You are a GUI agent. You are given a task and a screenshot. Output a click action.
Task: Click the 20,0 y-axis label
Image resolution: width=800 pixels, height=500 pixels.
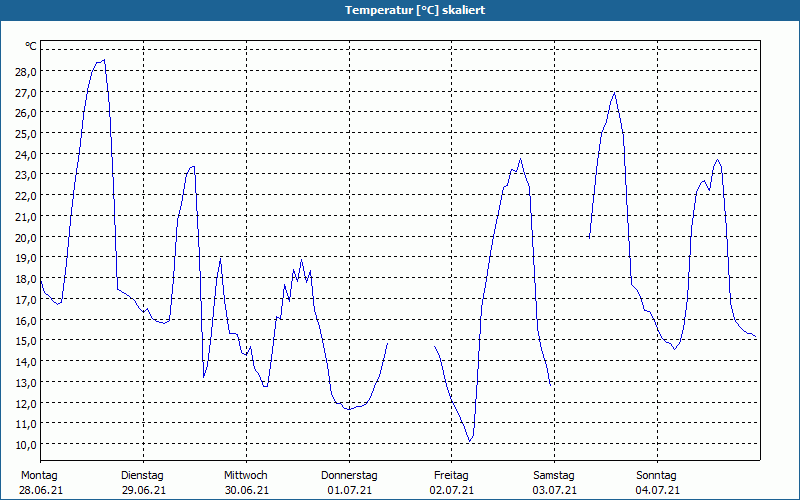pyautogui.click(x=26, y=237)
